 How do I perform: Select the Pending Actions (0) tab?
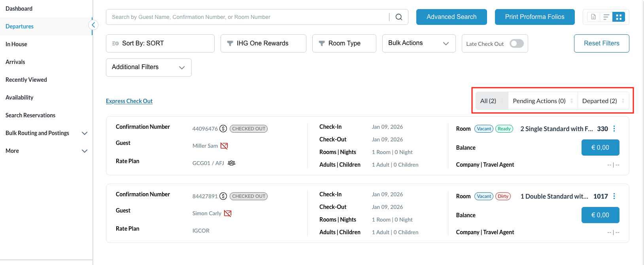[539, 101]
